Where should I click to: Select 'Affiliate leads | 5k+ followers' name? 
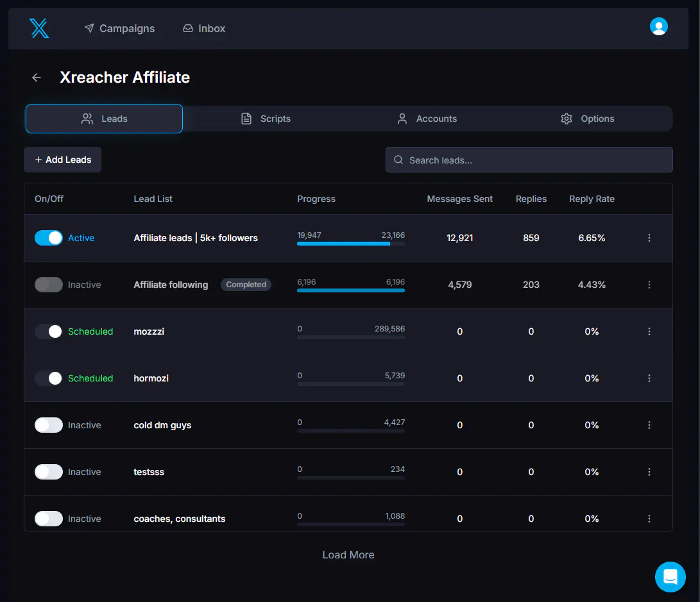coord(196,238)
